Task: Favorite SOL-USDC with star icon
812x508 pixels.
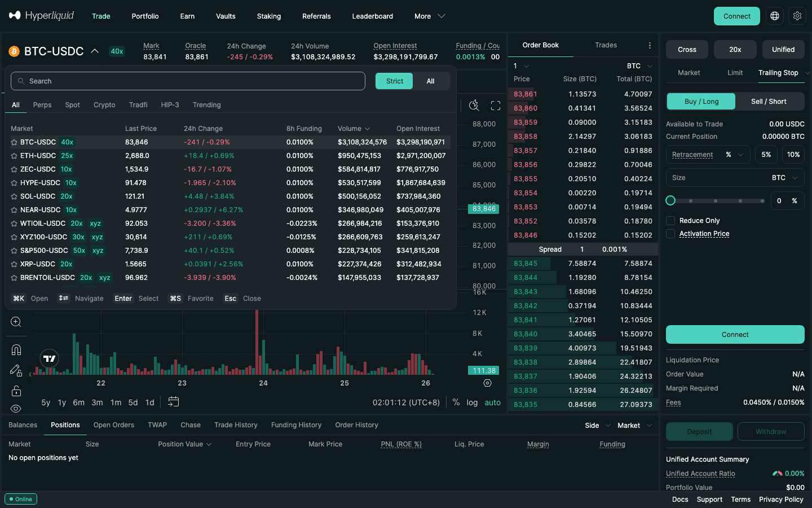Action: point(14,196)
